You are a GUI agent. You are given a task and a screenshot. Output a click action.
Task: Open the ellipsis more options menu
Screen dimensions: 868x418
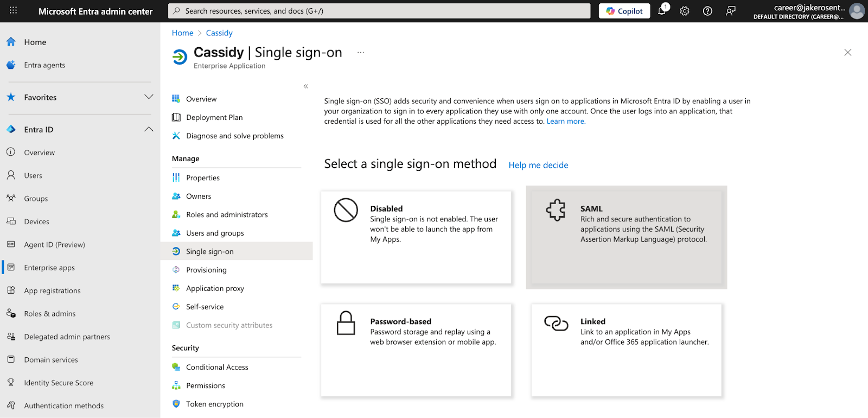tap(361, 53)
